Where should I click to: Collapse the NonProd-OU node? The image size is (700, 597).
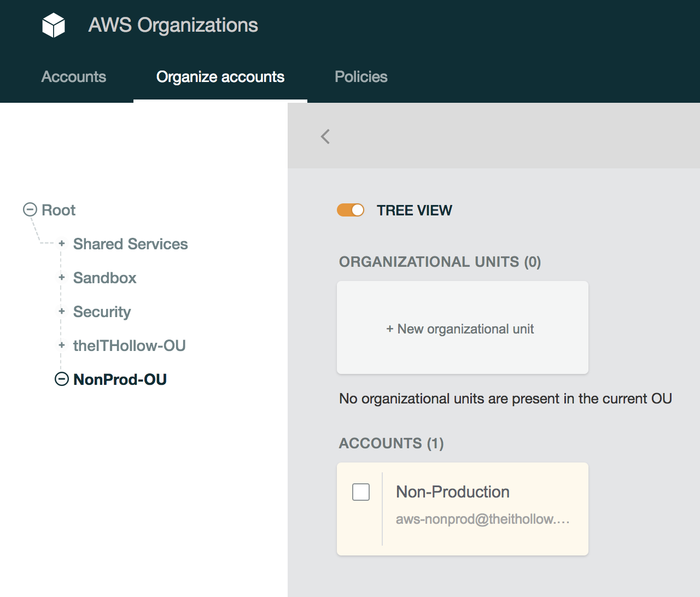pos(62,379)
